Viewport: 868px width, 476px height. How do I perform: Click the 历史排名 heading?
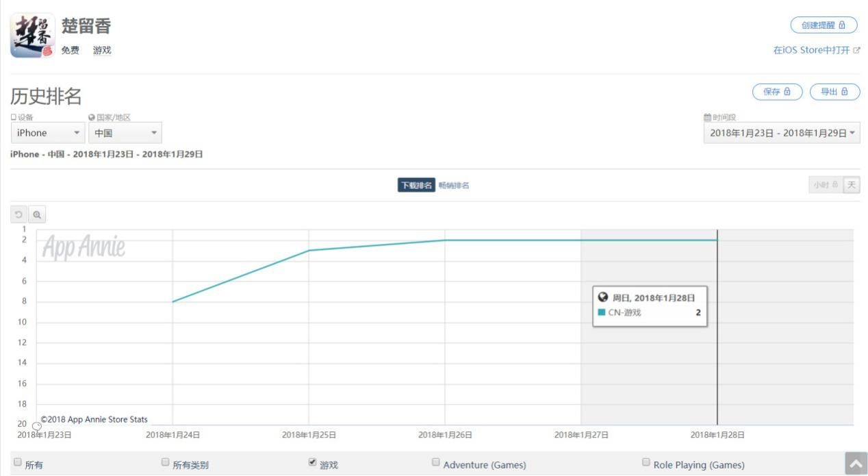pos(46,97)
